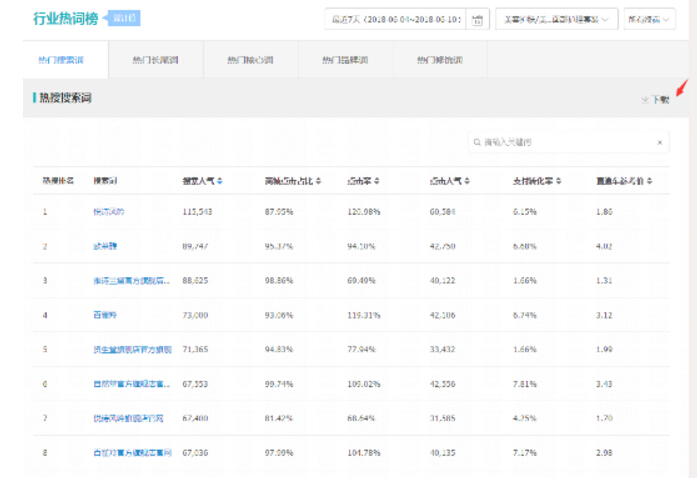
Task: Click the rank 1 search term link
Action: [109, 212]
